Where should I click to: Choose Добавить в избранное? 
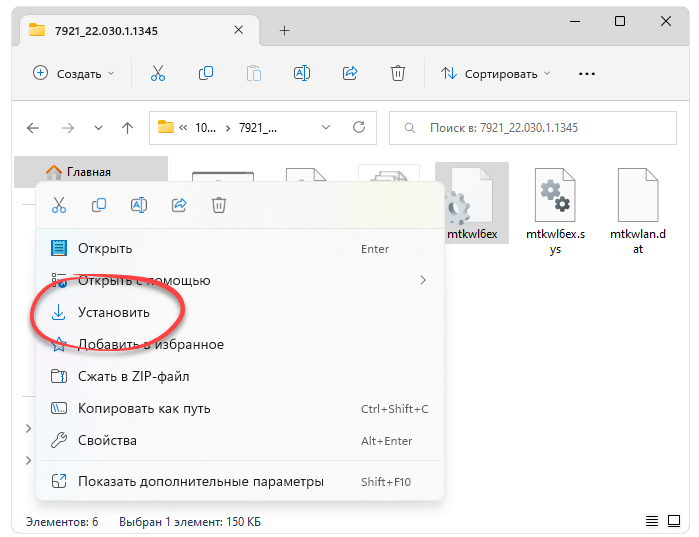(240, 344)
